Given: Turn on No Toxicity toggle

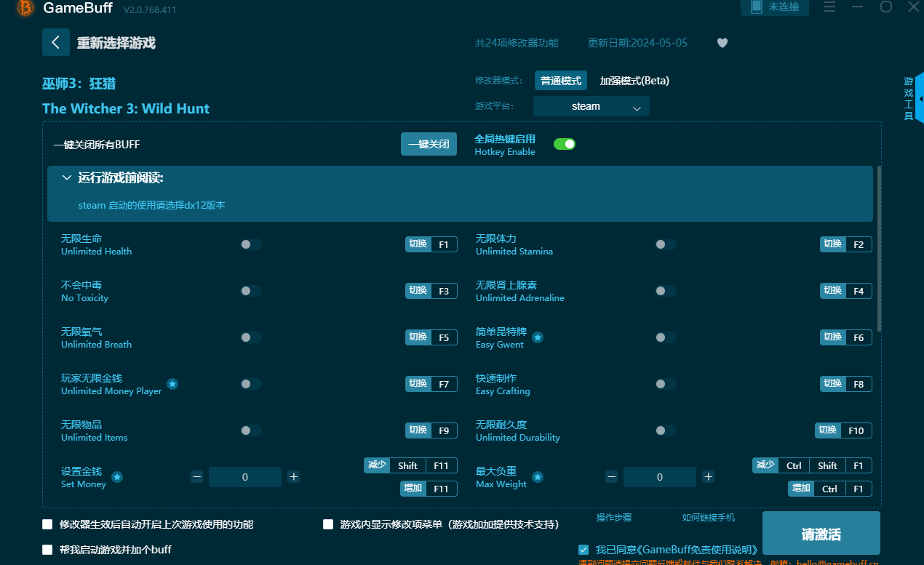Looking at the screenshot, I should coord(250,291).
